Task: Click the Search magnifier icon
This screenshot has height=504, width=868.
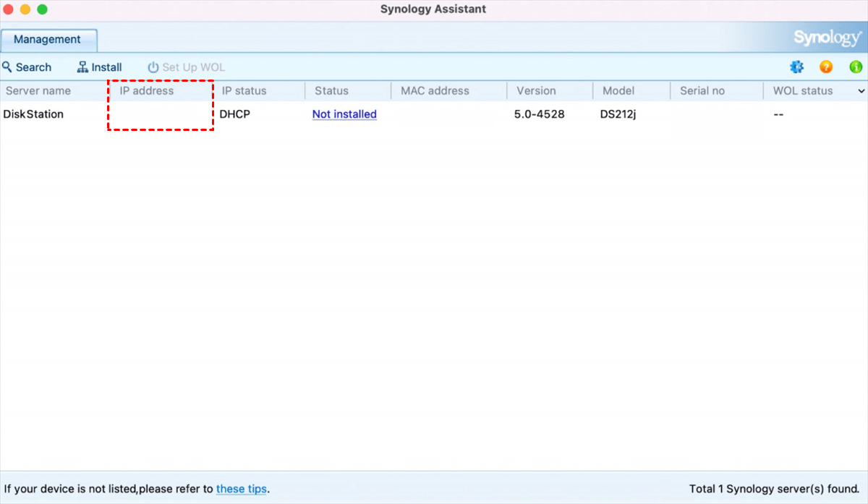Action: tap(7, 67)
